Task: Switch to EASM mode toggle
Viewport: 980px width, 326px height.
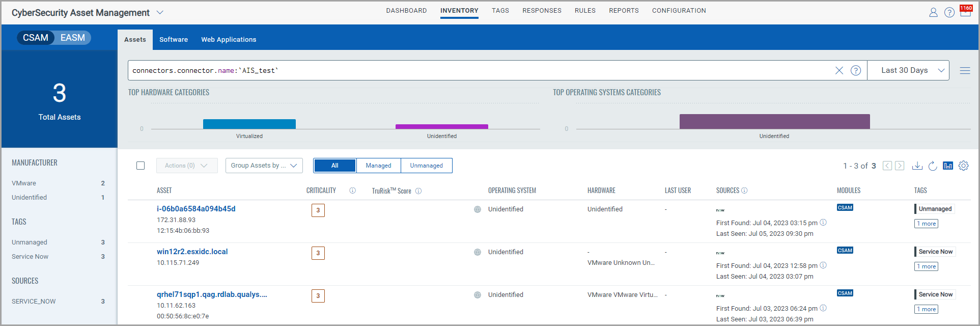Action: [73, 38]
